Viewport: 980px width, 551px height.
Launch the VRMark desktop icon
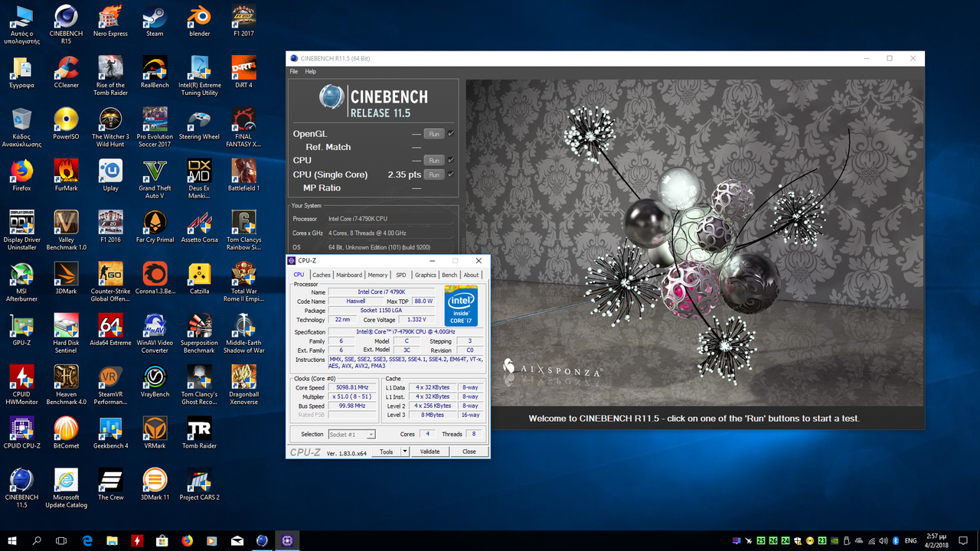(x=155, y=432)
